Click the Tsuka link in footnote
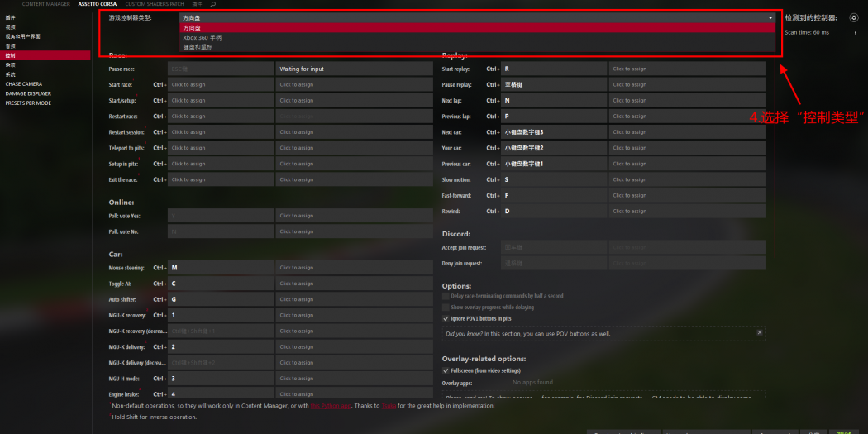Viewport: 868px width, 434px height. pos(388,406)
